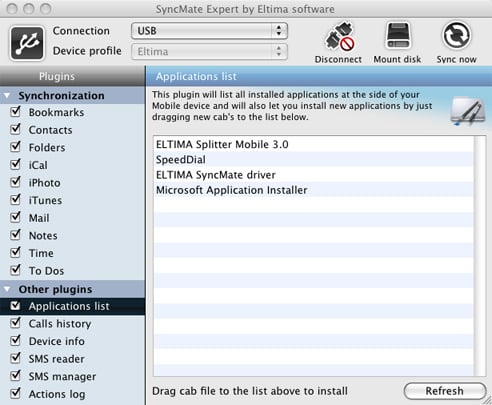The image size is (492, 405).
Task: Toggle the Time checkbox
Action: 16,253
